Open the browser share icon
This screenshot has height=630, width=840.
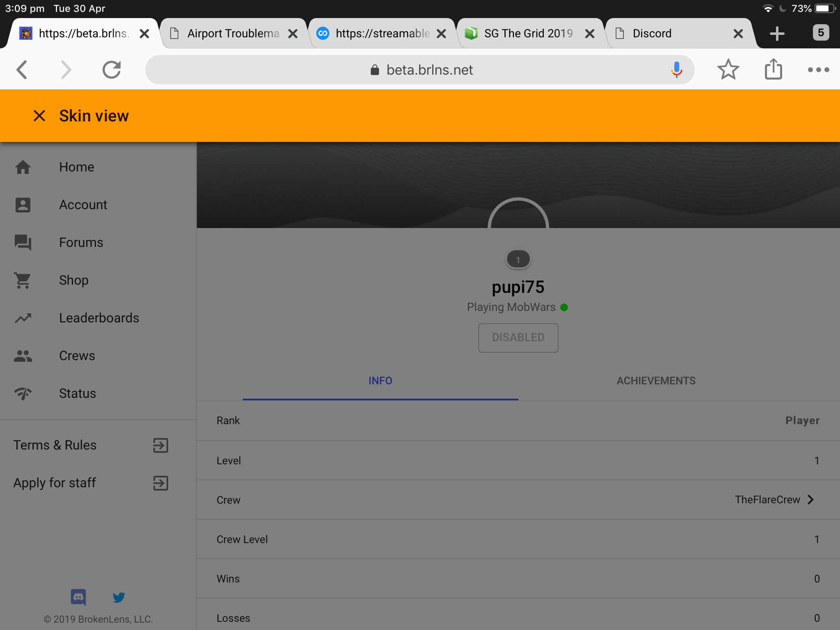(x=774, y=69)
